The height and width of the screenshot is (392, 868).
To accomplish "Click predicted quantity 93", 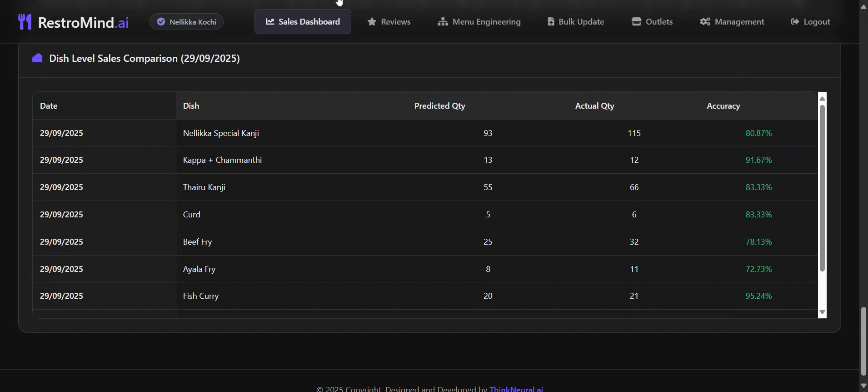I will click(488, 133).
